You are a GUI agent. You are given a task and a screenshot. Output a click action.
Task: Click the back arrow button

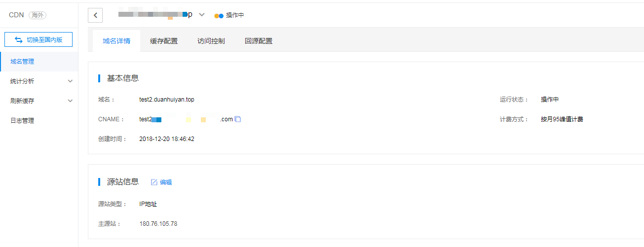95,15
